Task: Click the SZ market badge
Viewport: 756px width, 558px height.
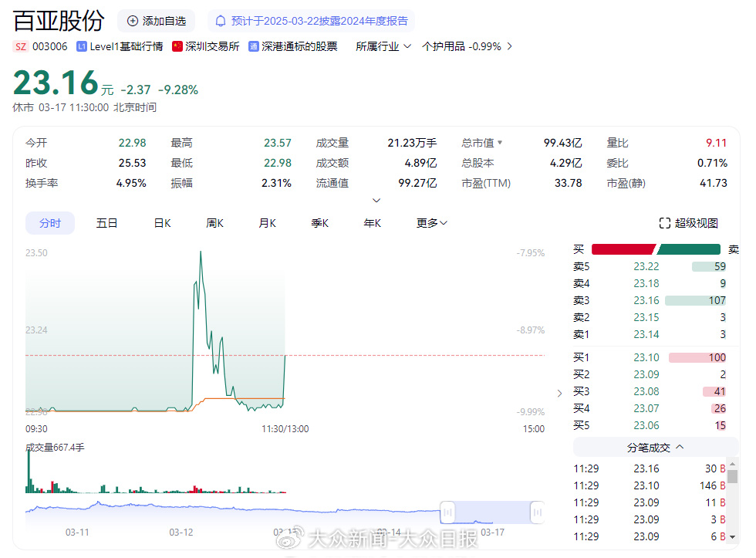Action: (x=21, y=46)
